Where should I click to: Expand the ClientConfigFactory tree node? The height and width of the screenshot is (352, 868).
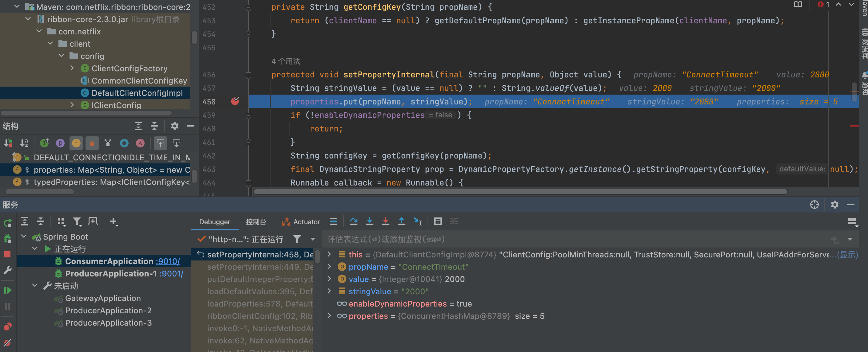point(72,68)
